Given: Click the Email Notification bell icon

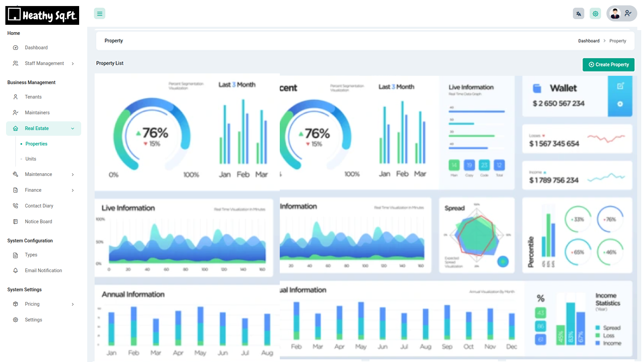Looking at the screenshot, I should 15,270.
